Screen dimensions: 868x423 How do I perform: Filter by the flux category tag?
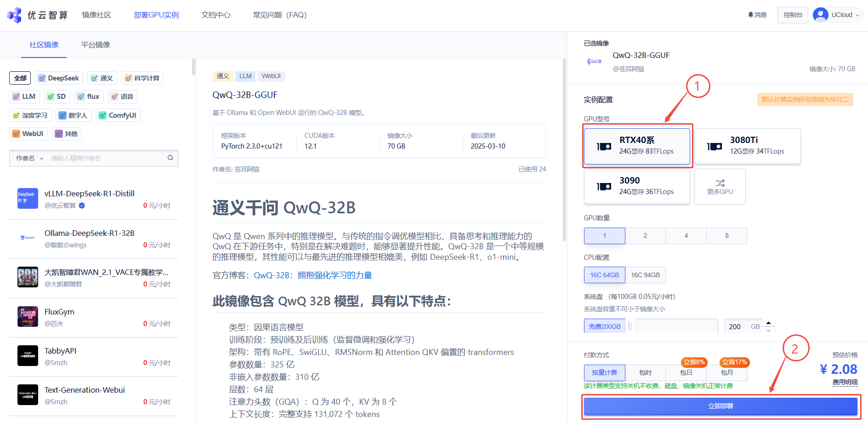89,97
